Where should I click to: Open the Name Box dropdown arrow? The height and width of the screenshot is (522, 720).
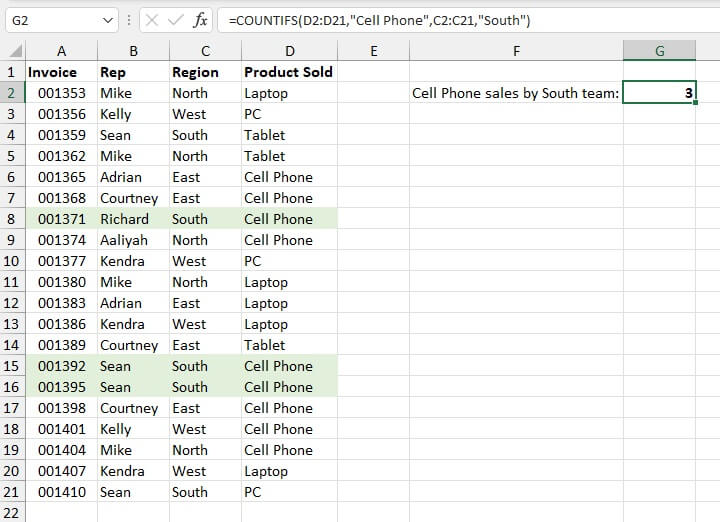click(108, 20)
